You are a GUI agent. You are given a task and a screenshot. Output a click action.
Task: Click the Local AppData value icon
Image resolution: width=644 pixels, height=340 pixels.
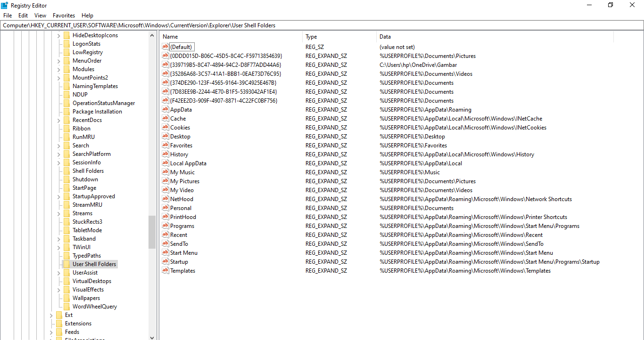[x=165, y=163]
